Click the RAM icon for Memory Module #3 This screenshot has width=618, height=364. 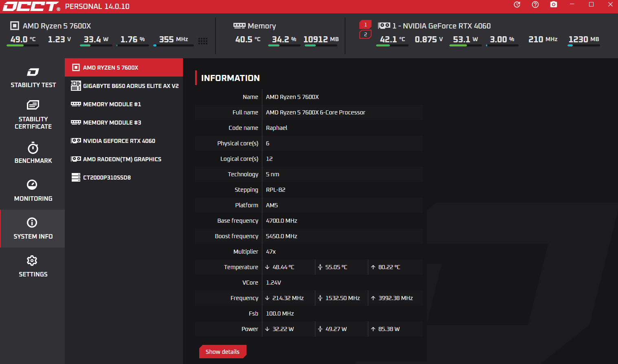(x=76, y=123)
